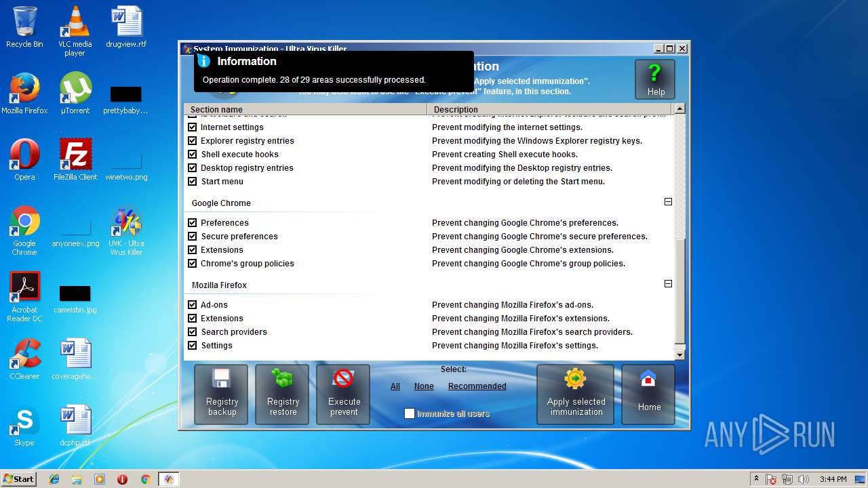Uncheck Search providers checkbox
Screen dimensions: 868x488
(x=192, y=331)
